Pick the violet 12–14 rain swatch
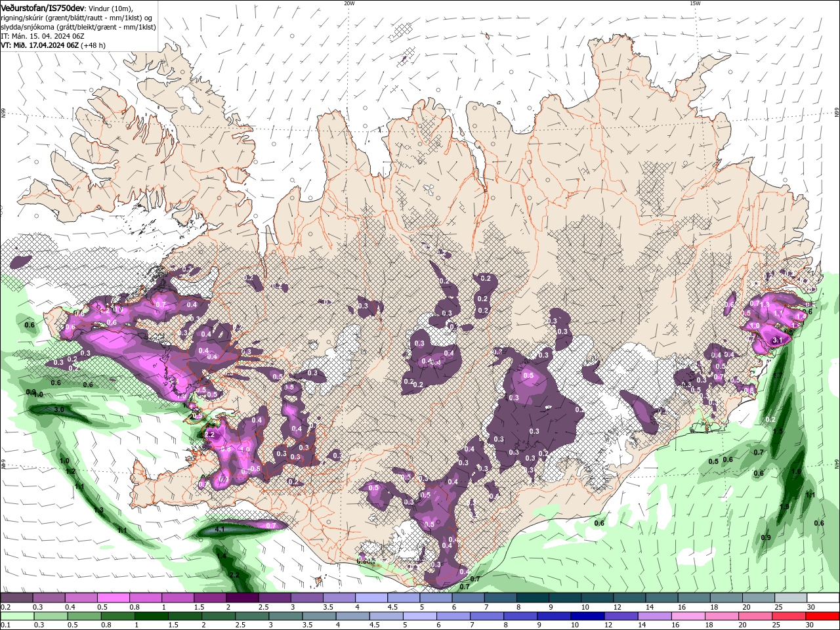The height and width of the screenshot is (630, 840). coord(621,616)
